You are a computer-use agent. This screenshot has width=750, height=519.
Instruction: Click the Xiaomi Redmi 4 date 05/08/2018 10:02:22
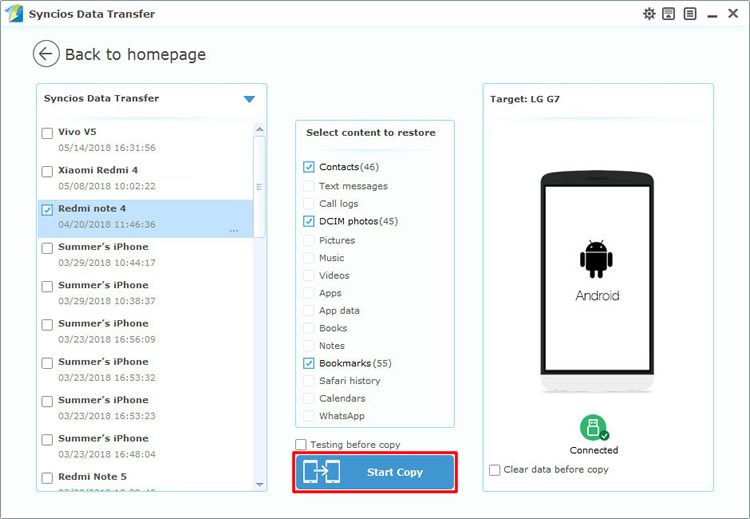point(107,186)
